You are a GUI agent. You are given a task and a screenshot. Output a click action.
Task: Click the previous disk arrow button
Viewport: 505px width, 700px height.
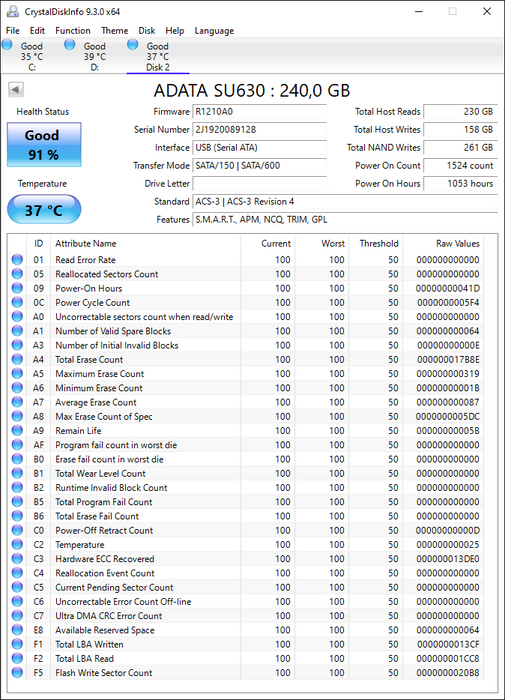pos(16,90)
